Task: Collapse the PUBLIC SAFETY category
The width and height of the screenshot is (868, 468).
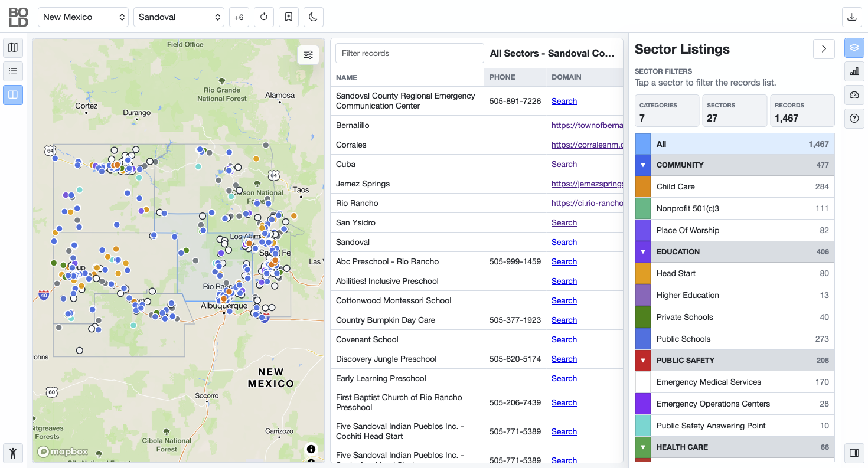Action: (643, 361)
